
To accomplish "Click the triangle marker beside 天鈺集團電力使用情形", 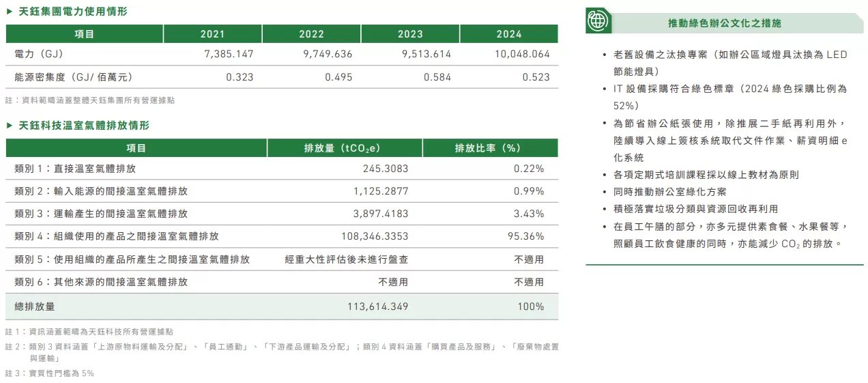I will point(9,12).
